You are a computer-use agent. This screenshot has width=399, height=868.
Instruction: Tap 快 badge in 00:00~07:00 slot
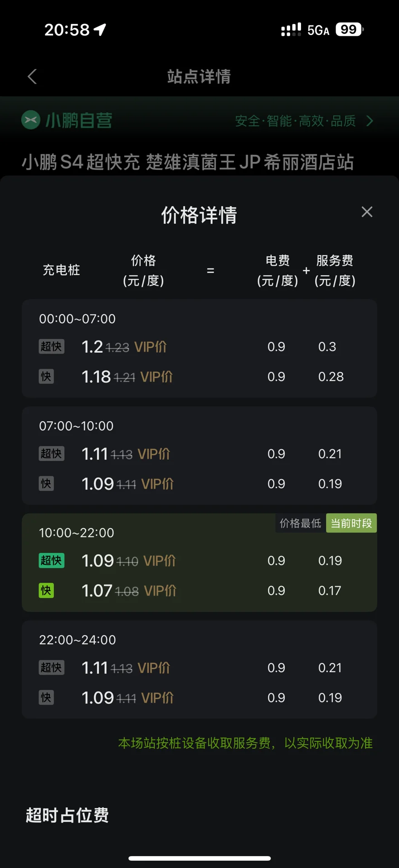coord(46,376)
